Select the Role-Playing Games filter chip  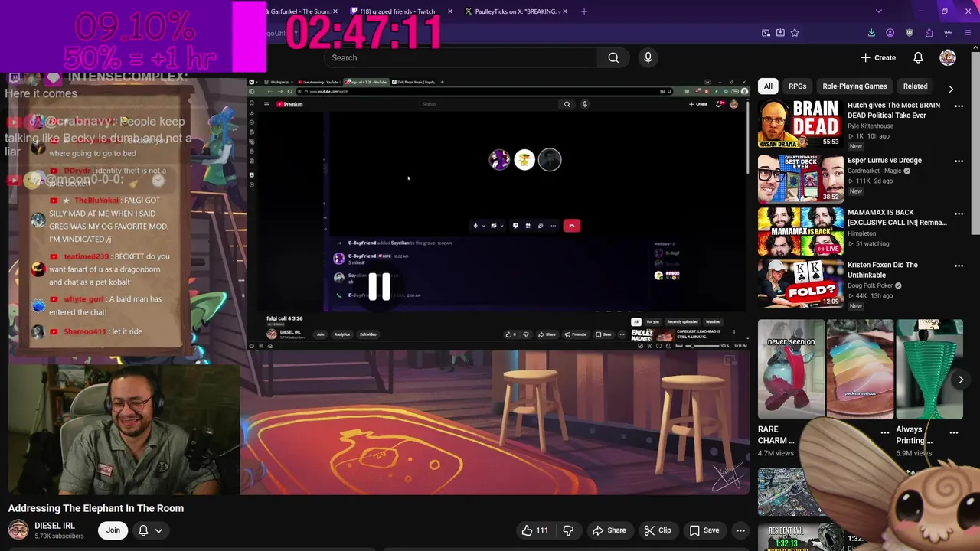pos(854,86)
